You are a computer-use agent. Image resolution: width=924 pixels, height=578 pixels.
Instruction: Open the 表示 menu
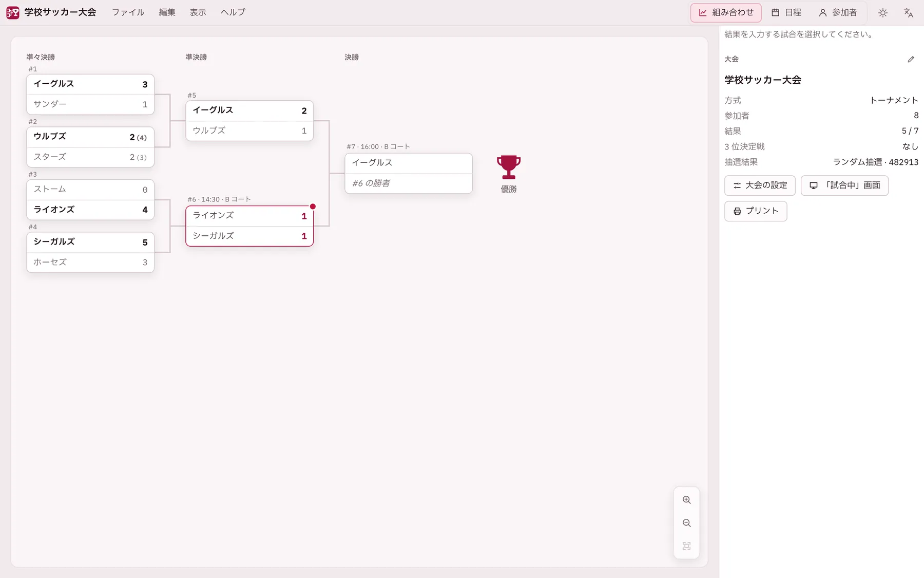tap(198, 12)
